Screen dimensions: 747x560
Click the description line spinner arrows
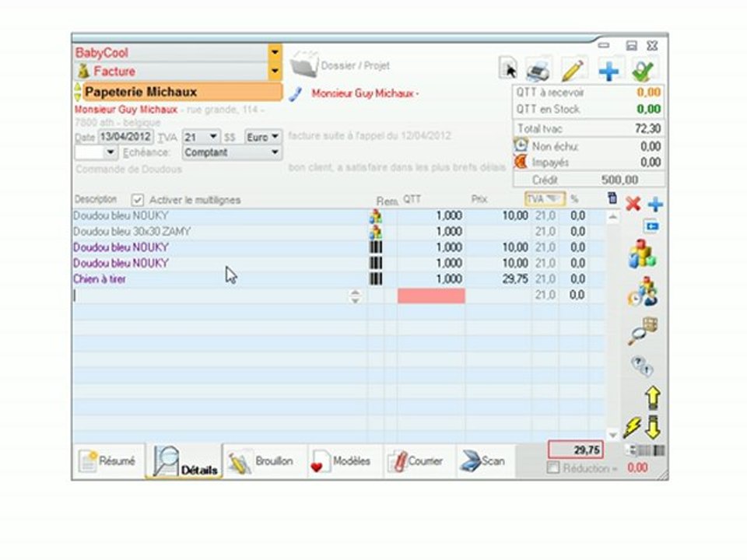pyautogui.click(x=355, y=296)
